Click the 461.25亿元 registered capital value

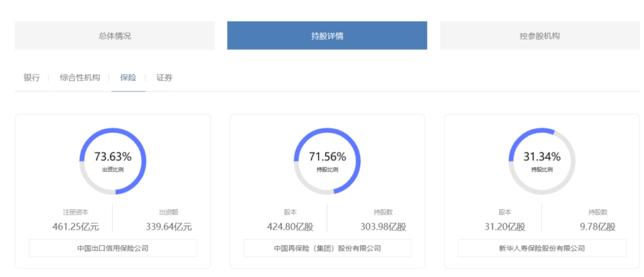[76, 227]
